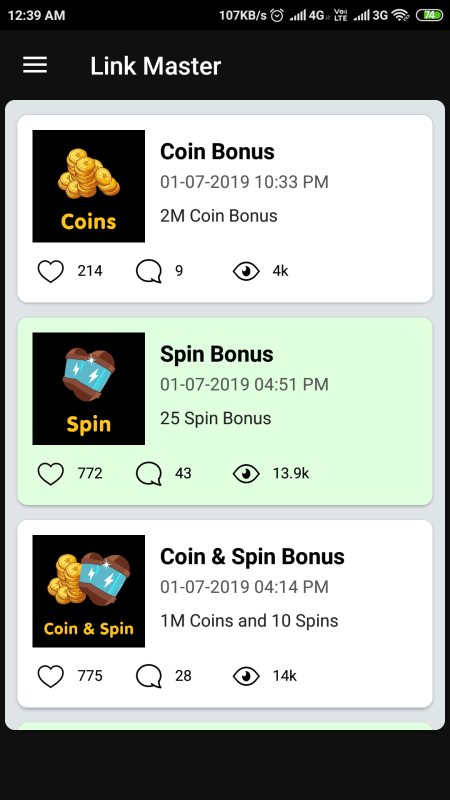The height and width of the screenshot is (800, 450).
Task: Tap the eye views icon showing 14k
Action: point(246,676)
